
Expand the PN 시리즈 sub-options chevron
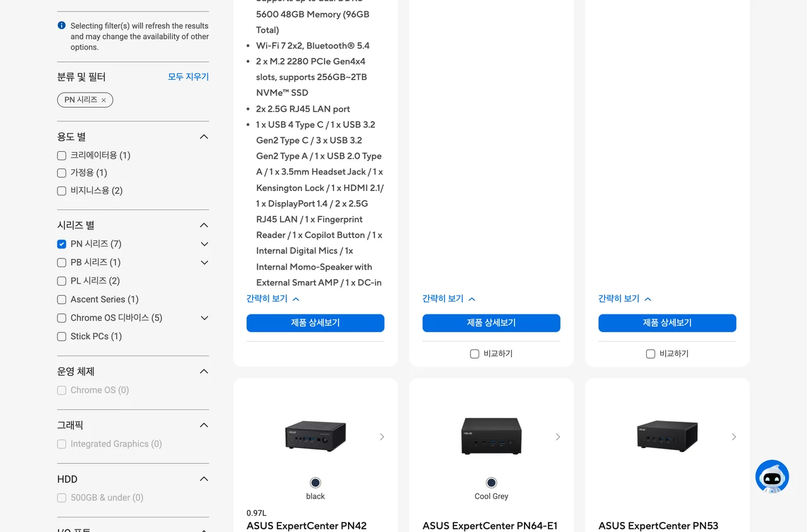tap(204, 244)
